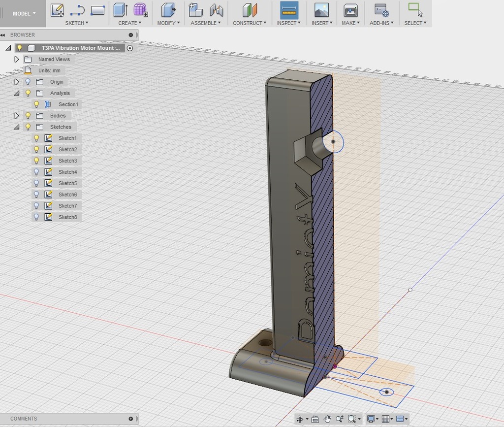Collapse the Sketches folder
Viewport: 504px width, 427px height.
coord(16,127)
